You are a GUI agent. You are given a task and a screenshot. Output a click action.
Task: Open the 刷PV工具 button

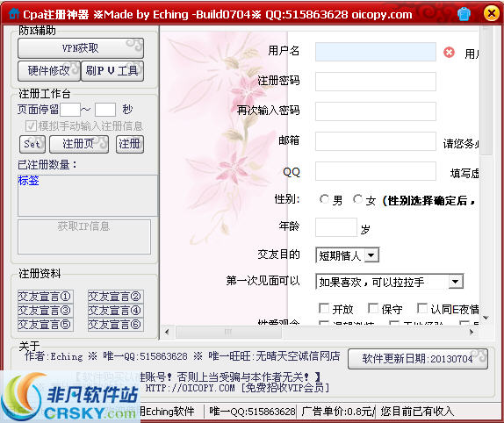(x=112, y=71)
